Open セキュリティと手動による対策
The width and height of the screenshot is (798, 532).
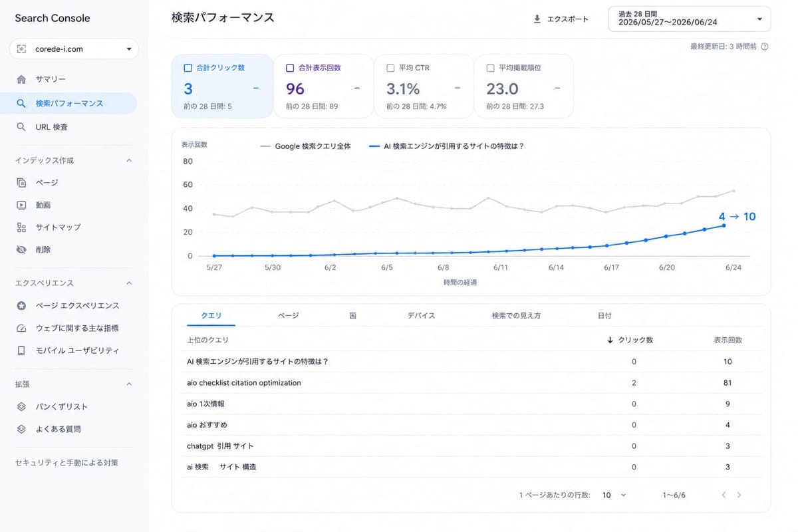click(66, 462)
